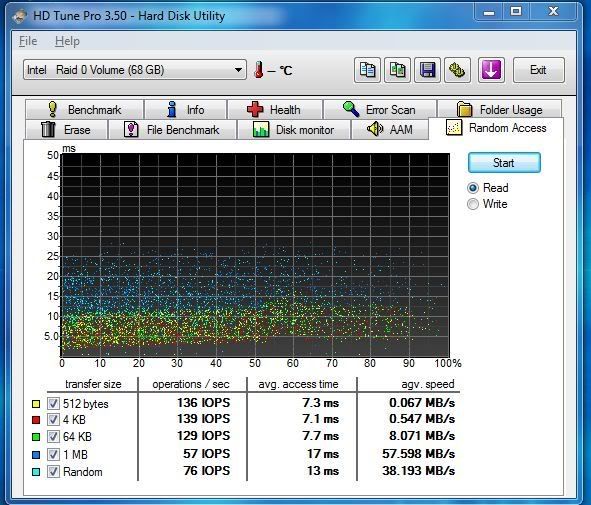Click the '7.7 ms' access time
The width and height of the screenshot is (591, 505).
point(320,436)
